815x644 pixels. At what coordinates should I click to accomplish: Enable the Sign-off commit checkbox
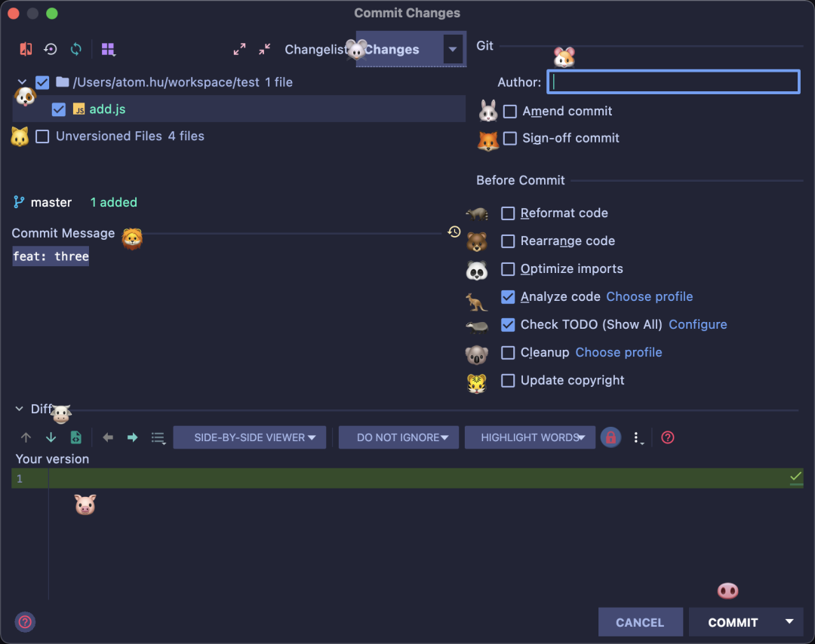click(510, 138)
